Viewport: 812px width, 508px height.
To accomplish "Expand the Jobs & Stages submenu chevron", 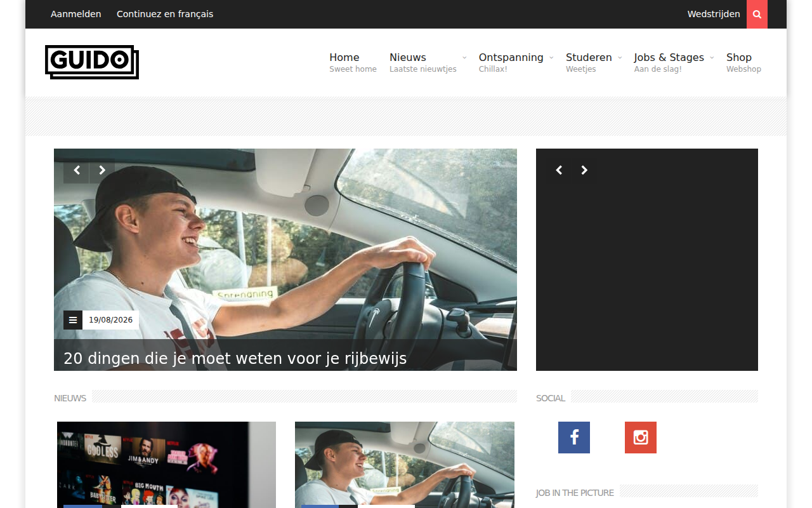I will [712, 57].
